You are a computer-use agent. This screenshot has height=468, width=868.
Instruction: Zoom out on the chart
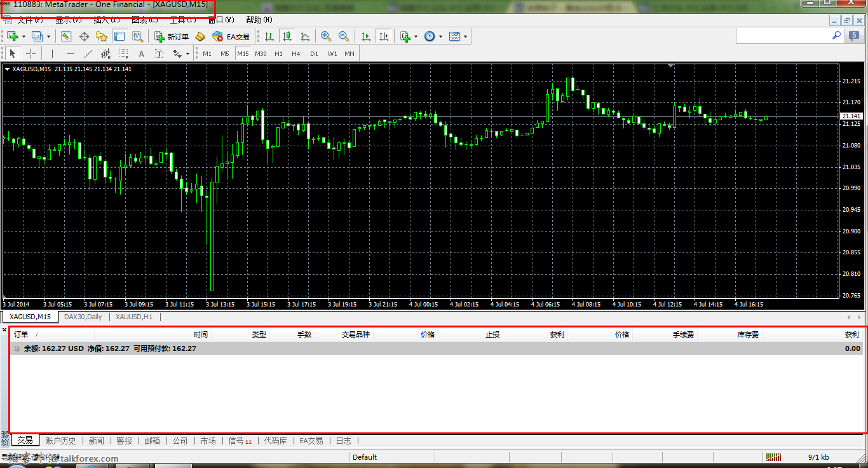coord(344,36)
